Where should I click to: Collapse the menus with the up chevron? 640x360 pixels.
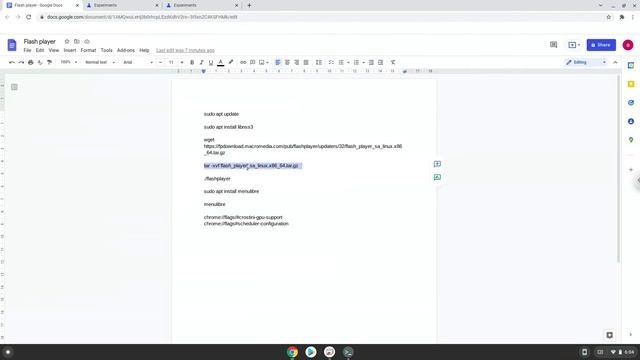[615, 62]
